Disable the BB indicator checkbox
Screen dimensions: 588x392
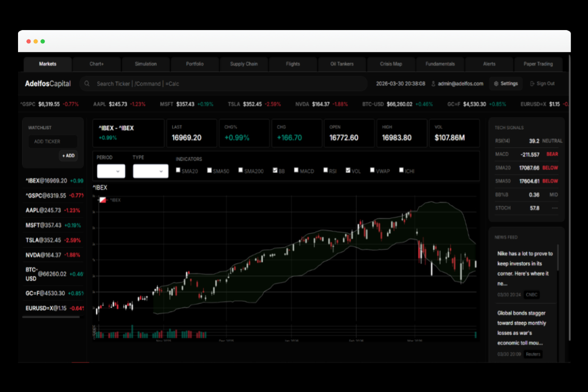tap(275, 170)
